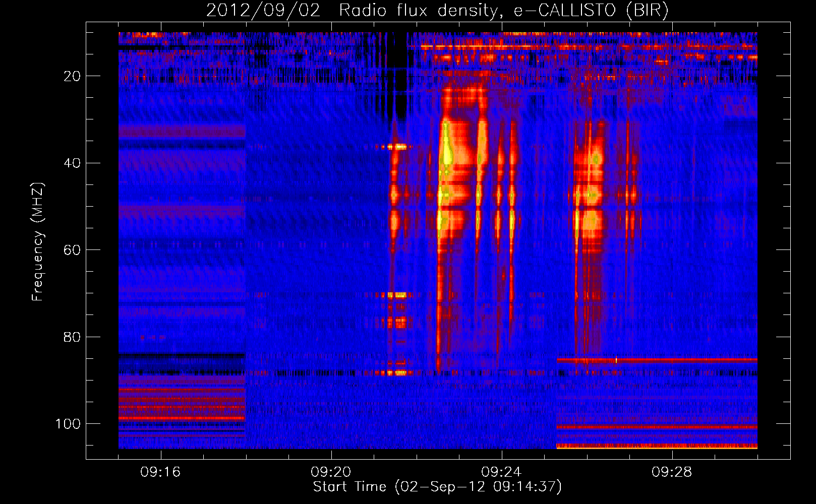Click the 09:16 time tick label
The width and height of the screenshot is (816, 504).
[x=160, y=472]
